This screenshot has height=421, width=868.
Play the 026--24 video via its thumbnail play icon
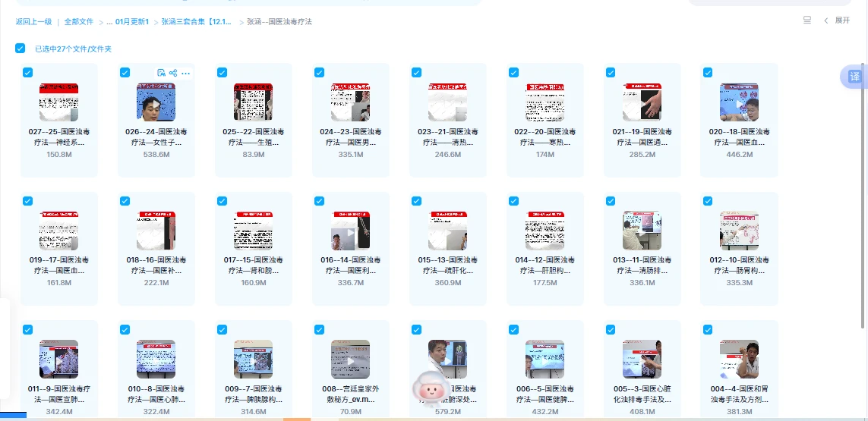point(156,102)
